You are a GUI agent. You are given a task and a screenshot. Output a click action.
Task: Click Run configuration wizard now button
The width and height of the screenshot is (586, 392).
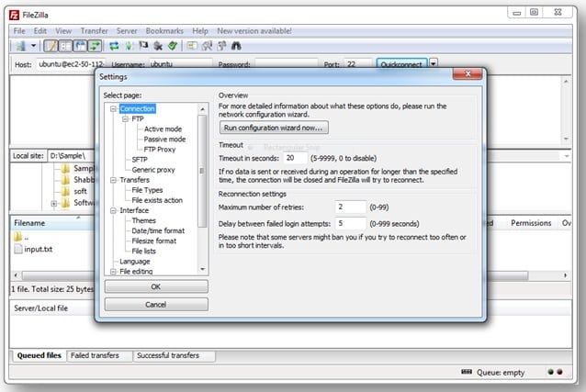[x=274, y=128]
